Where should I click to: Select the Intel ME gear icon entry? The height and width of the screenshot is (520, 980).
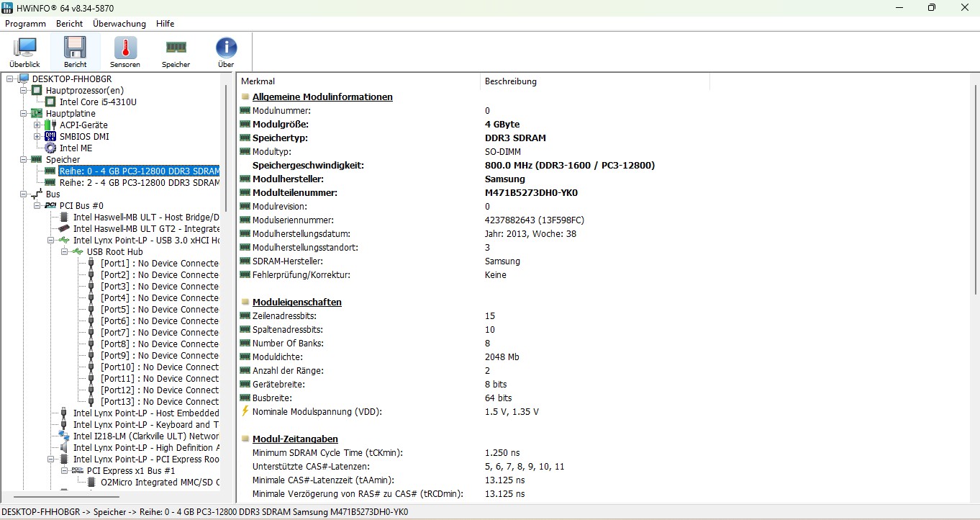point(50,148)
